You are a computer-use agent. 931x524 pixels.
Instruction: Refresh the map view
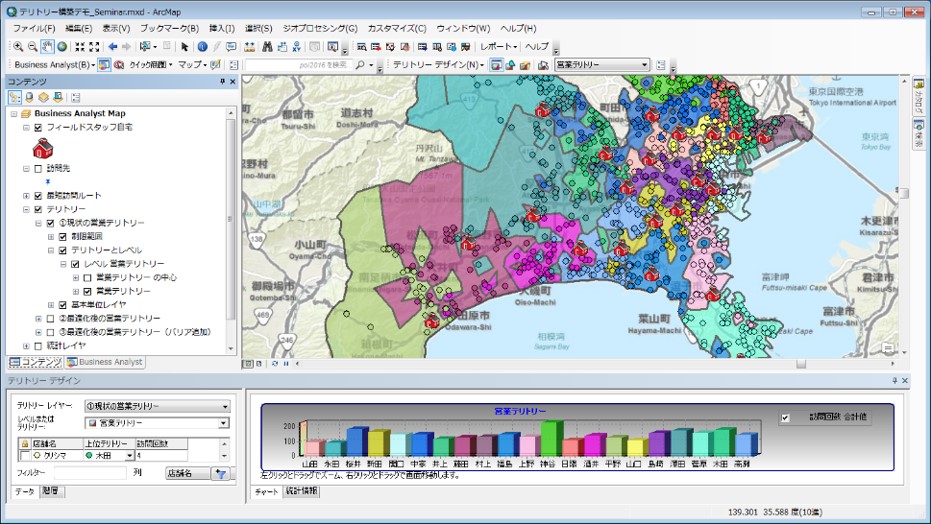[274, 364]
